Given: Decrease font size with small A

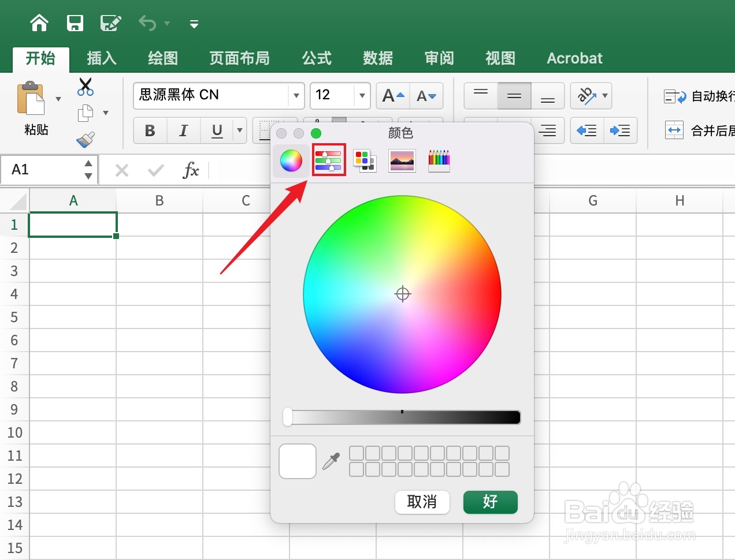Looking at the screenshot, I should point(426,96).
